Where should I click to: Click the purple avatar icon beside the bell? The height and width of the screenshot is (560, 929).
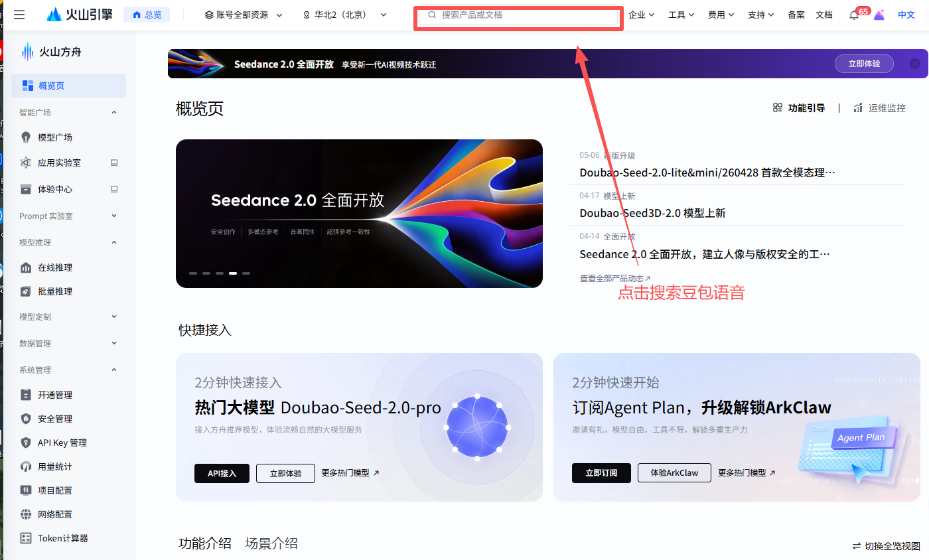879,15
